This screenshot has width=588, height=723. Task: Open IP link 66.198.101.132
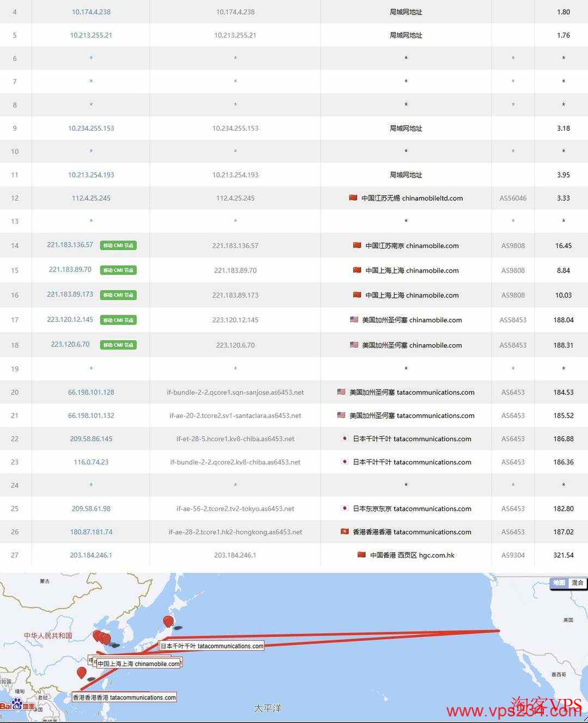pos(91,415)
